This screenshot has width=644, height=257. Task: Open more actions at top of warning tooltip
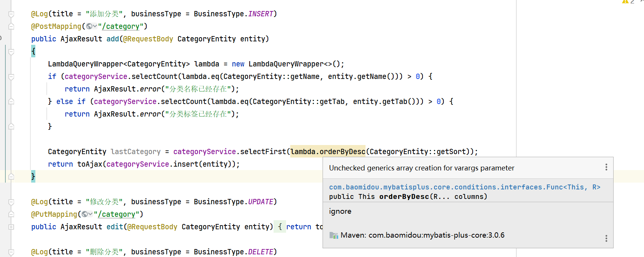click(x=606, y=167)
